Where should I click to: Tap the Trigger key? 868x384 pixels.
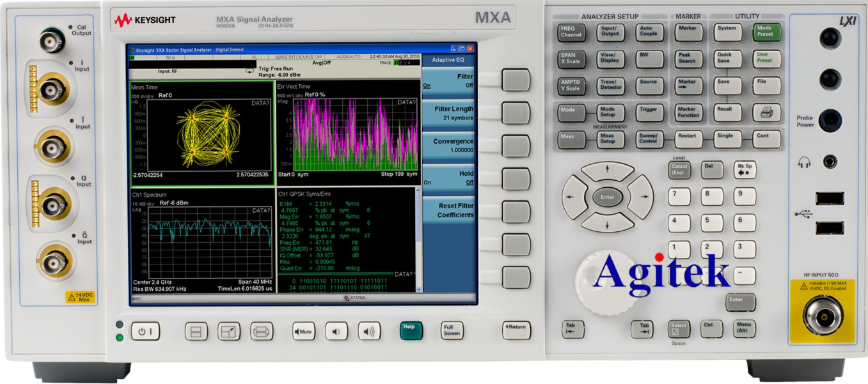pyautogui.click(x=649, y=112)
